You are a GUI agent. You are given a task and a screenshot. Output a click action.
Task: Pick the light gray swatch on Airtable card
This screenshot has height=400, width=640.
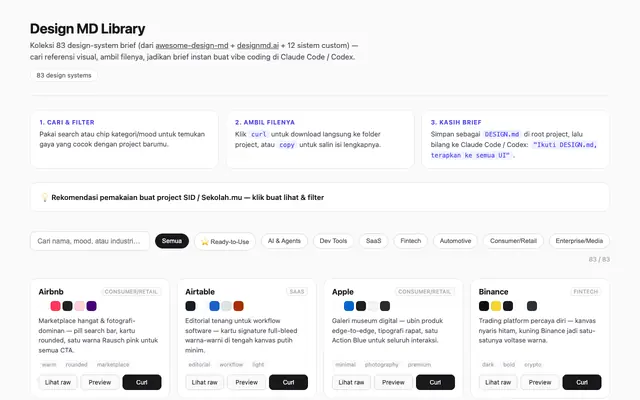[227, 306]
